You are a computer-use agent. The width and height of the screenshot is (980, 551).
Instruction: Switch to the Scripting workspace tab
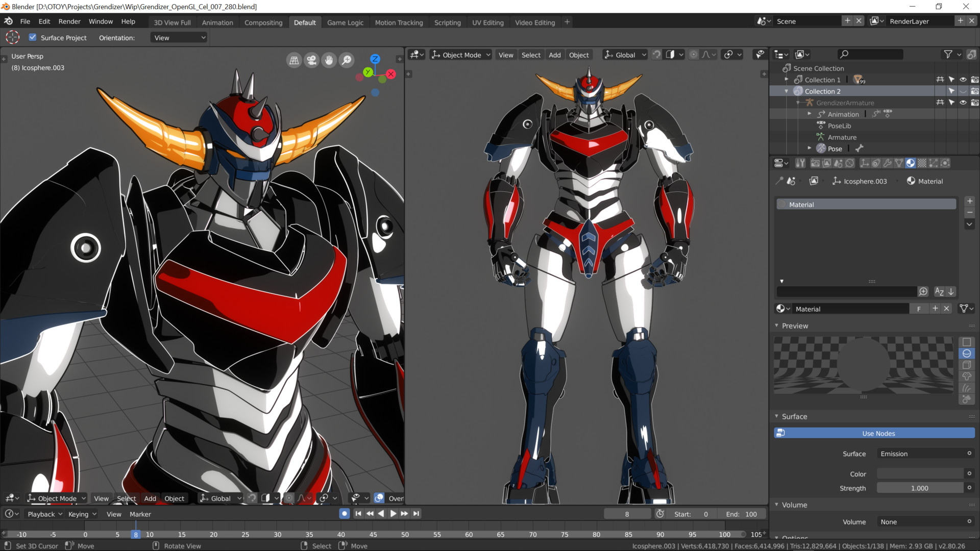[447, 22]
